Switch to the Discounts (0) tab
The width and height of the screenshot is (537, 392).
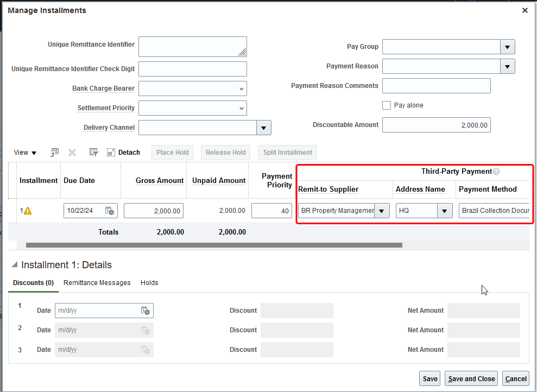pos(33,283)
